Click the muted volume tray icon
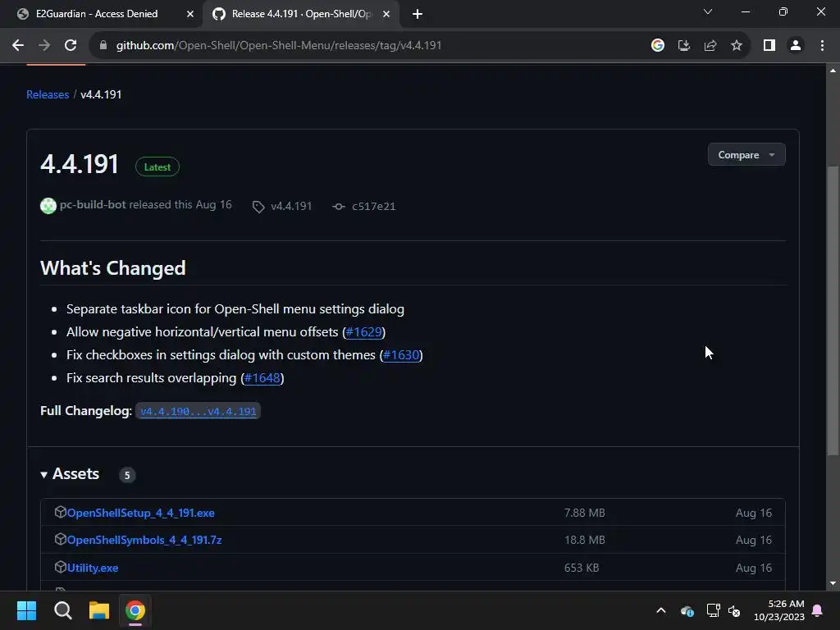Viewport: 840px width, 630px height. 734,610
